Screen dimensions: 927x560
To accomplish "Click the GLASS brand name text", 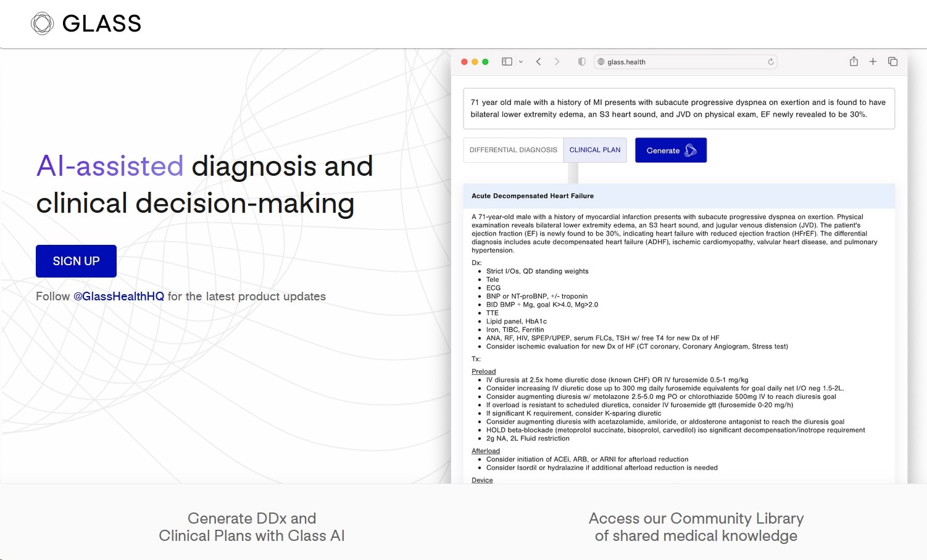I will coord(102,23).
